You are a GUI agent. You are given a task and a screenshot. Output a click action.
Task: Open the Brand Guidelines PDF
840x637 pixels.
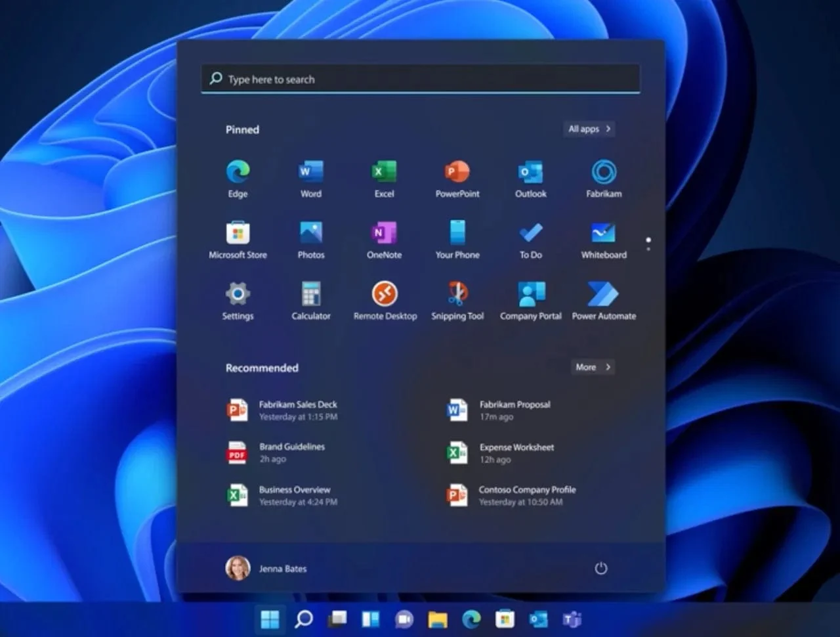point(276,453)
